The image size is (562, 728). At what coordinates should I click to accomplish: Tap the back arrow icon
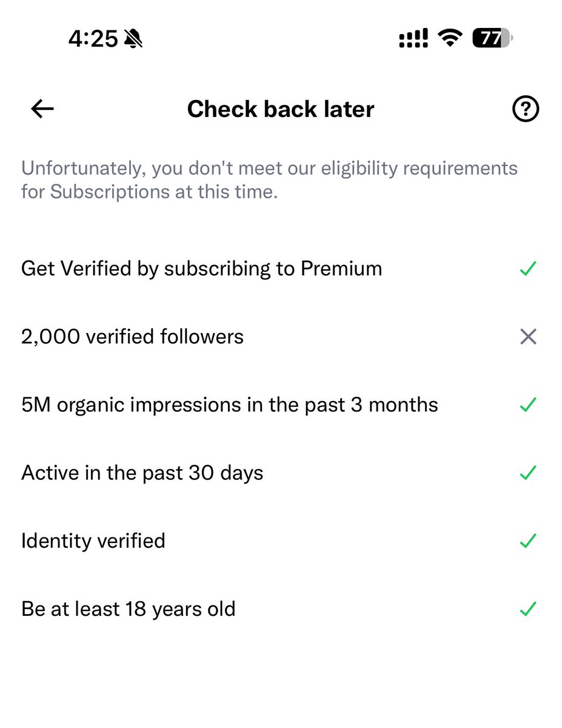42,109
